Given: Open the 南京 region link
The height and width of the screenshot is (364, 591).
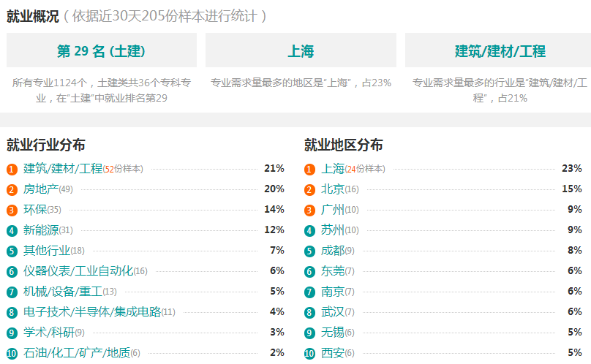Looking at the screenshot, I should tap(333, 292).
